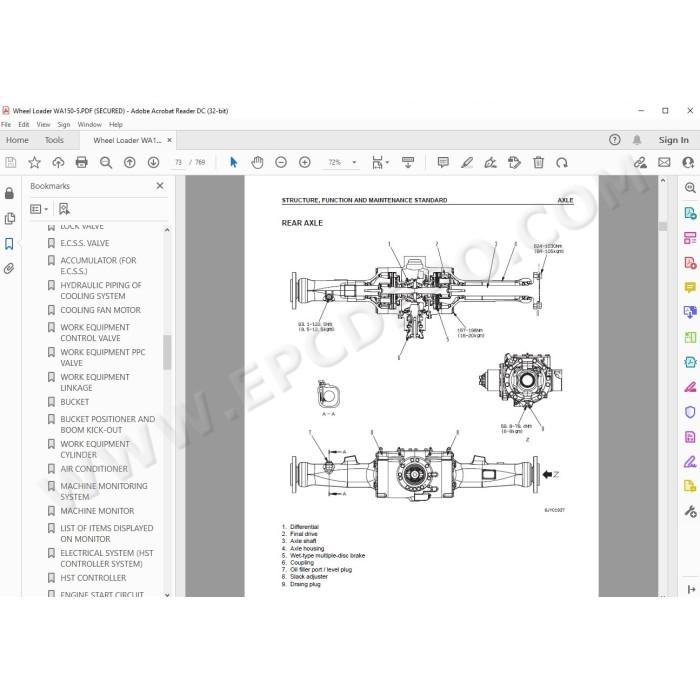Rotate the page with the rotate icon
The width and height of the screenshot is (700, 700).
click(x=562, y=162)
